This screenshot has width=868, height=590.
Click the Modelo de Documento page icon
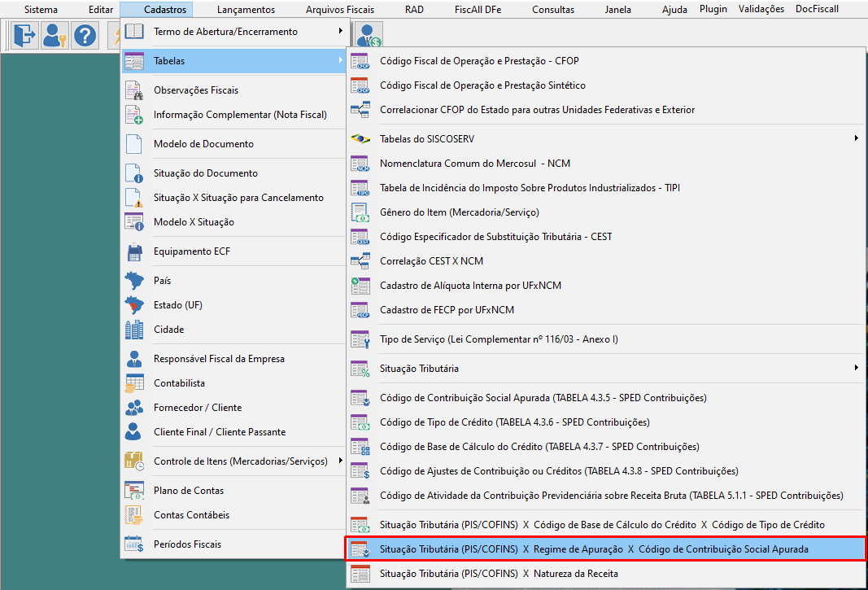134,144
